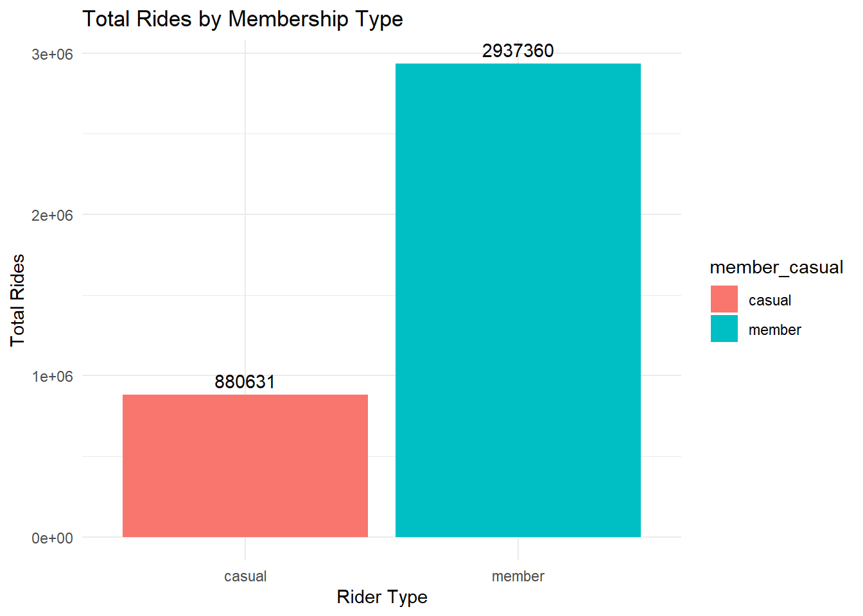Click the member teal legend swatch
Screen dimensions: 863x616
(724, 329)
